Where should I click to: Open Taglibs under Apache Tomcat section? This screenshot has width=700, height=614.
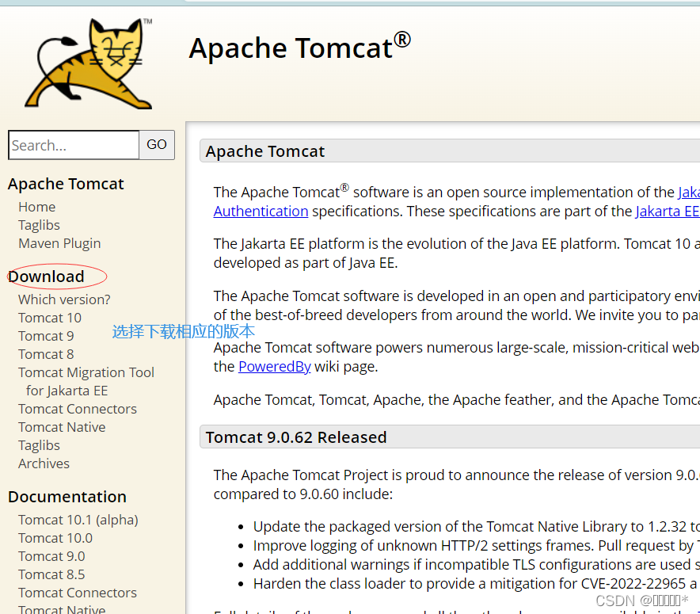pos(39,225)
